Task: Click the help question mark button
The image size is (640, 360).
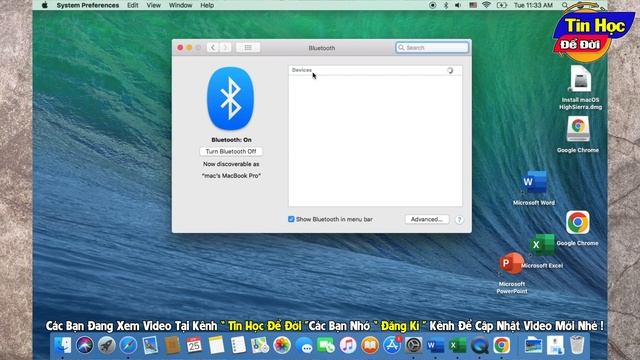Action: pyautogui.click(x=459, y=220)
